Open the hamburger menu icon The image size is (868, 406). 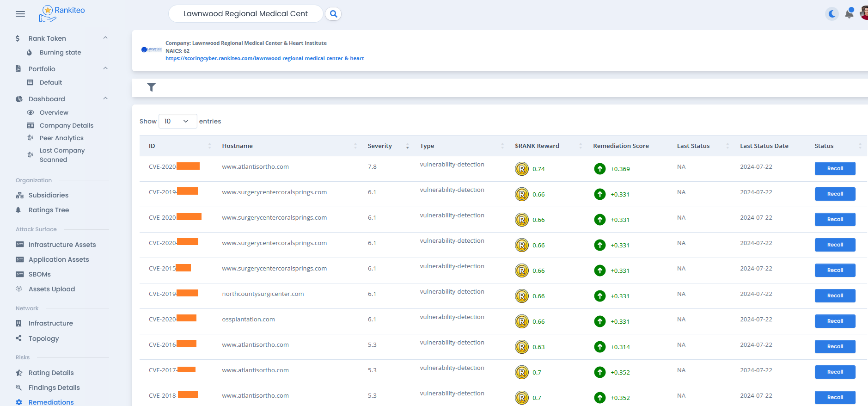coord(20,14)
